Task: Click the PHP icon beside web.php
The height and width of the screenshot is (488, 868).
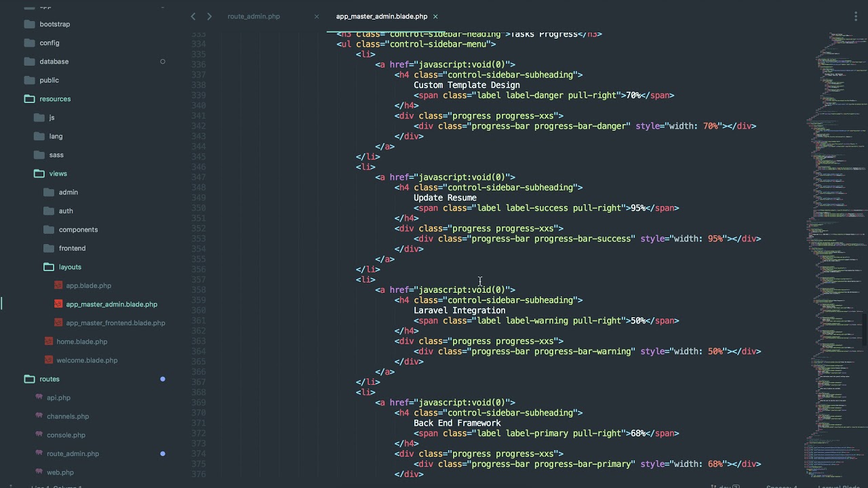Action: point(39,472)
